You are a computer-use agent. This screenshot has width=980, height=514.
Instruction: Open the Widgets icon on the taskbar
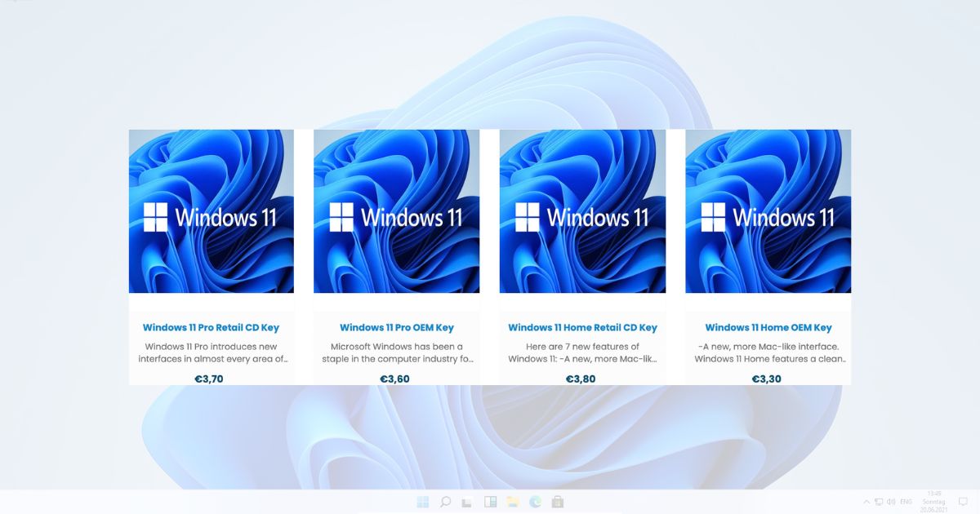491,502
